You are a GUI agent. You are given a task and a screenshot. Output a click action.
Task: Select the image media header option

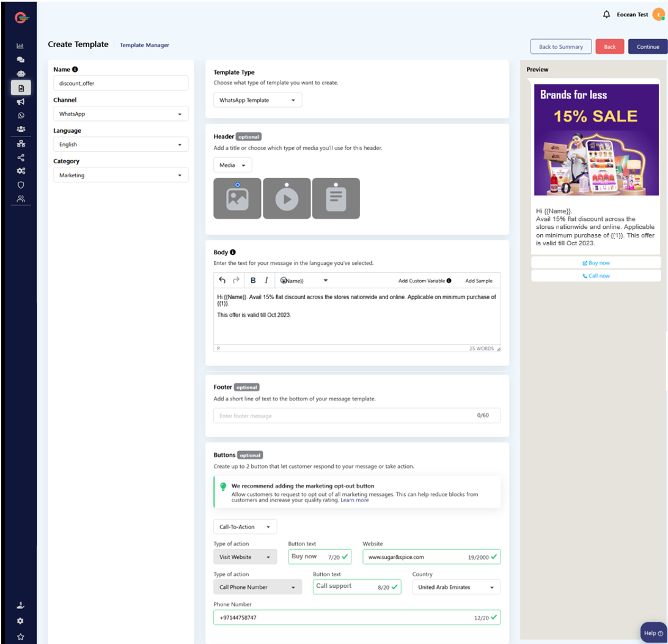[x=237, y=198]
